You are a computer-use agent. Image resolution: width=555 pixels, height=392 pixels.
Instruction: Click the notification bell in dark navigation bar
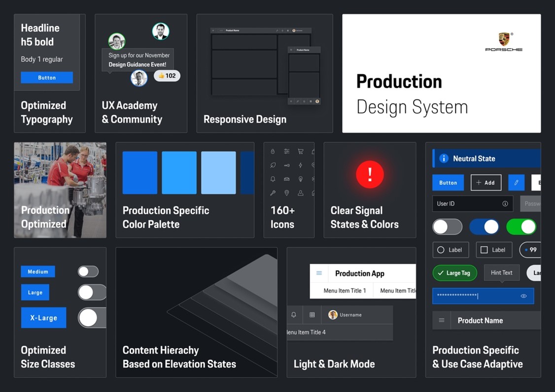pyautogui.click(x=294, y=315)
